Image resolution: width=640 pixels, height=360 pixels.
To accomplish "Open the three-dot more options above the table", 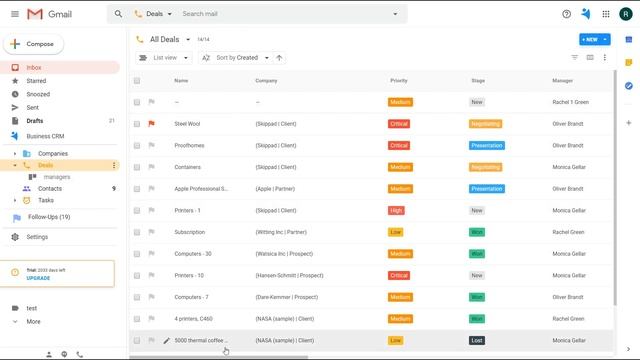I will (x=604, y=58).
